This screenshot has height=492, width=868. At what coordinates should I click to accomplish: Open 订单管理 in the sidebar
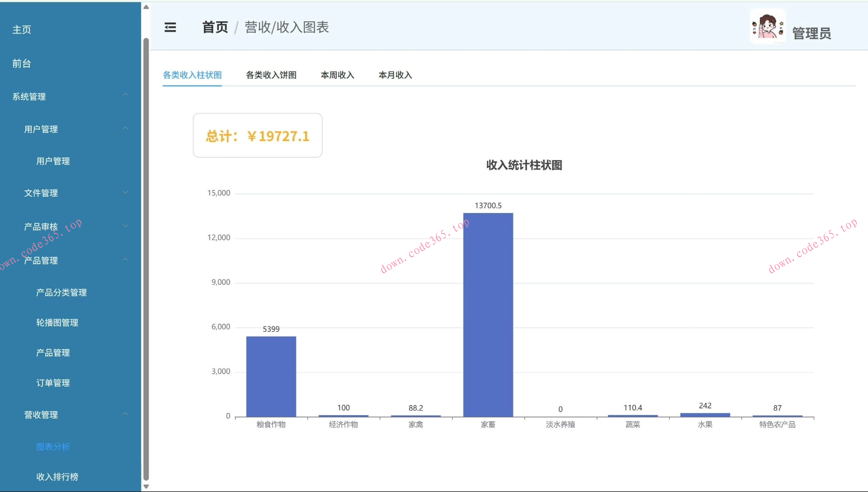[53, 383]
